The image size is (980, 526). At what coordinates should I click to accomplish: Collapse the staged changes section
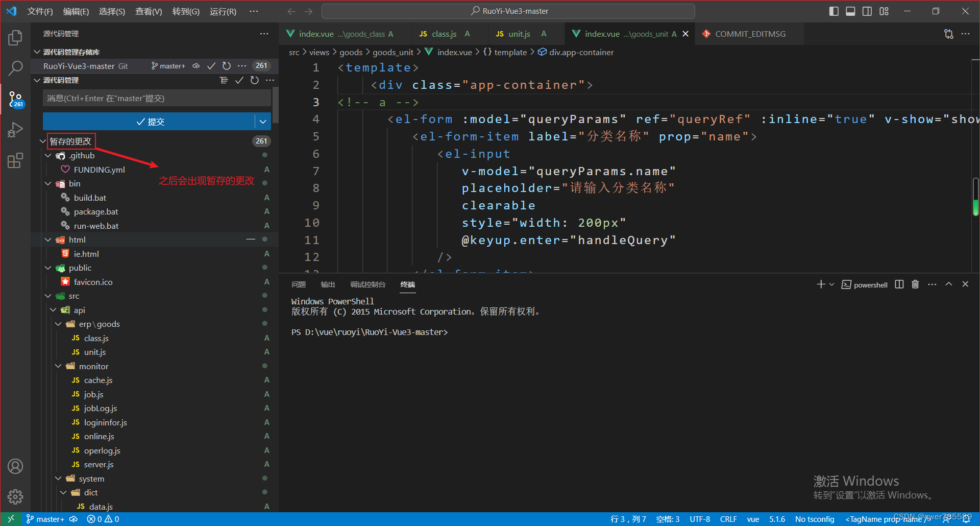click(x=43, y=141)
